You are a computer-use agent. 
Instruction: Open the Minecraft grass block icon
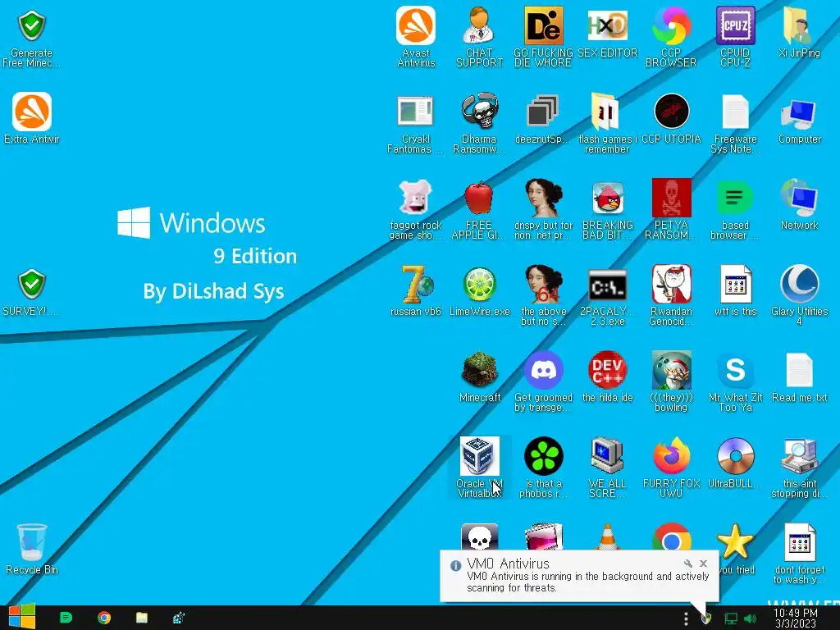(479, 377)
